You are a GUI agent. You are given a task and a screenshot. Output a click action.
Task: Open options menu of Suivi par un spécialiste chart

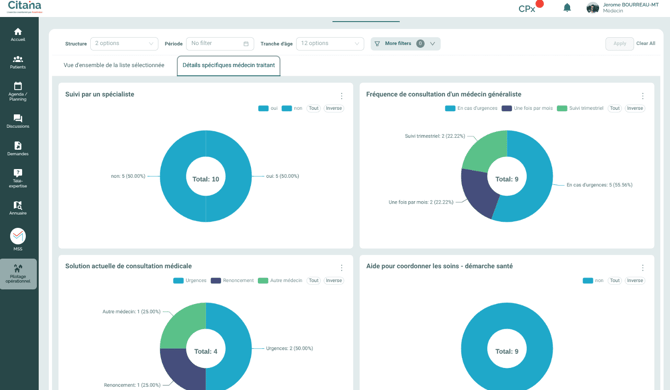(x=341, y=96)
